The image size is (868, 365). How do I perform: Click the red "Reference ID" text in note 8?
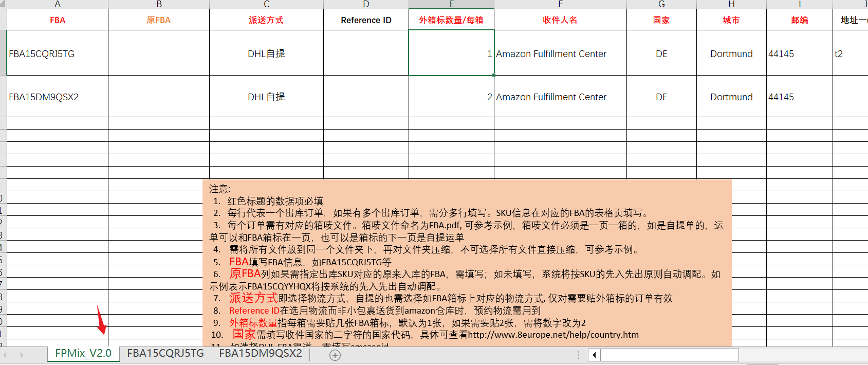pyautogui.click(x=254, y=311)
